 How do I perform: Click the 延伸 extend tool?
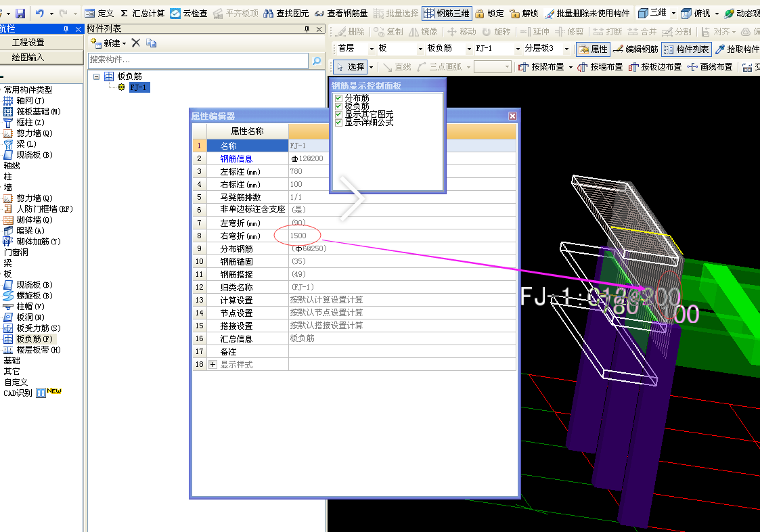coord(535,32)
